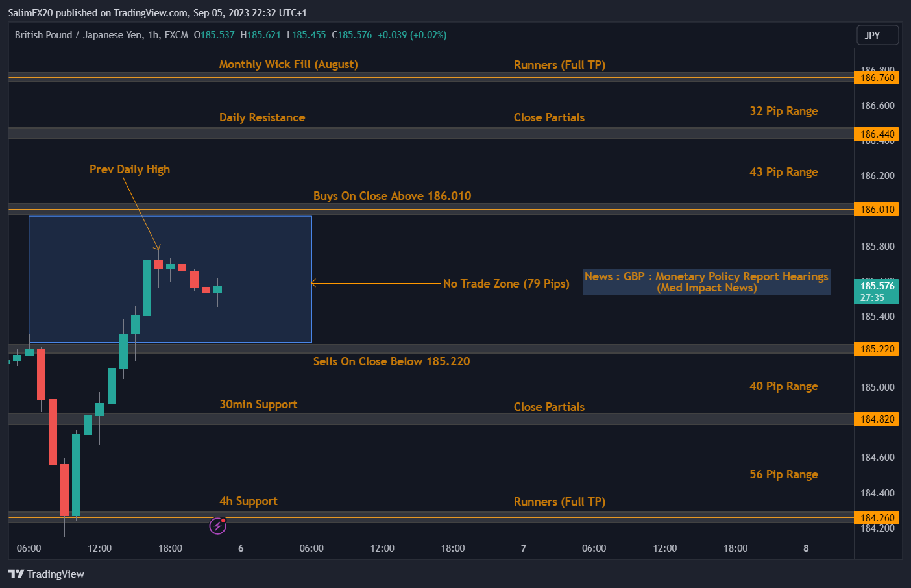Click the 186.200 price axis tick
The image size is (911, 588).
[x=877, y=176]
